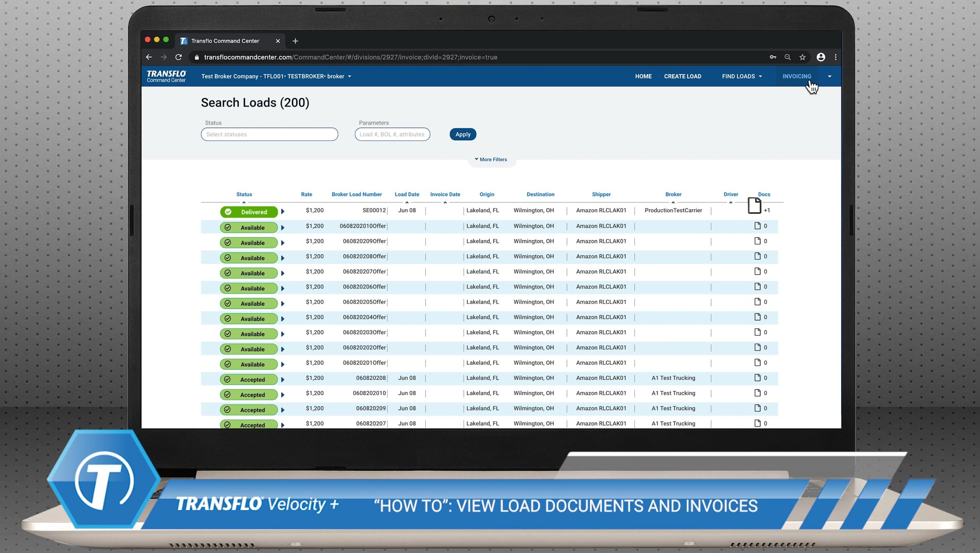This screenshot has width=980, height=553.
Task: Open the password key icon in address bar
Action: pos(773,57)
